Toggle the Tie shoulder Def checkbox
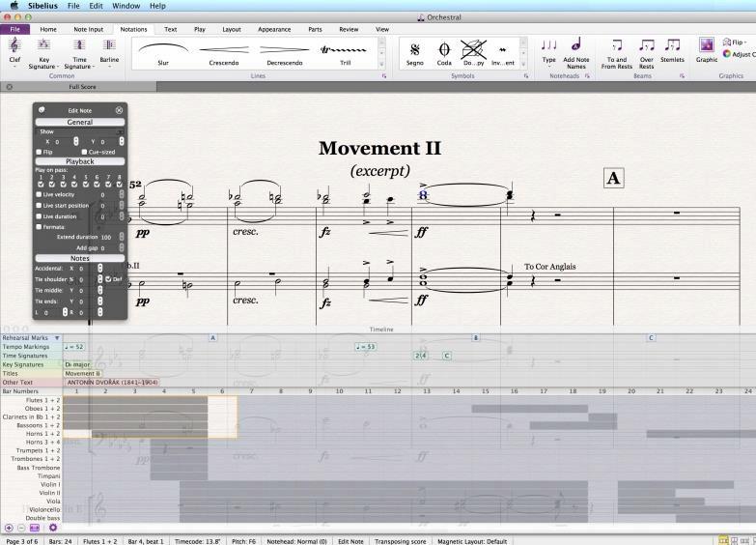The image size is (756, 545). [108, 279]
